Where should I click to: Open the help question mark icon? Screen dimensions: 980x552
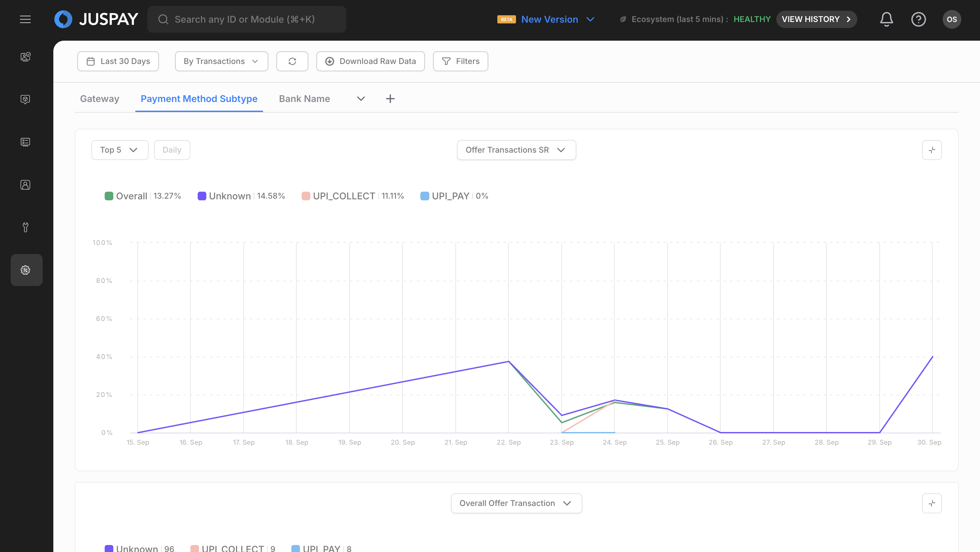[918, 19]
